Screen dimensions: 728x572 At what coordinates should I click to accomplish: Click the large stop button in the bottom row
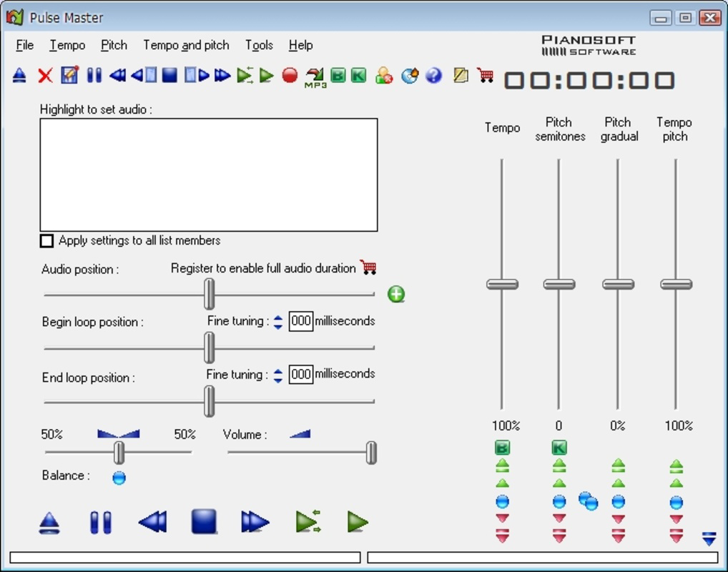[204, 521]
